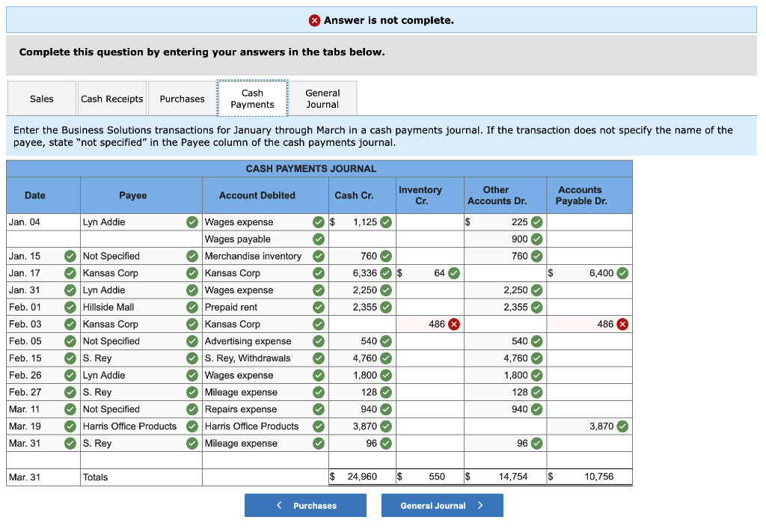
Task: Click the Feb. 03 Cash Cr. empty input
Action: point(362,325)
